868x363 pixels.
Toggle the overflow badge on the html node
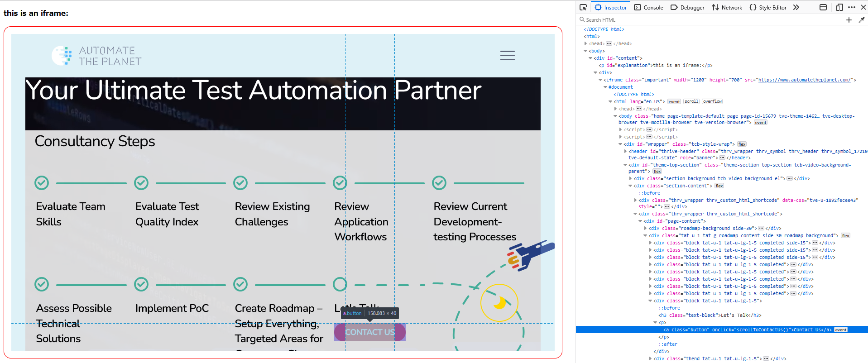712,101
